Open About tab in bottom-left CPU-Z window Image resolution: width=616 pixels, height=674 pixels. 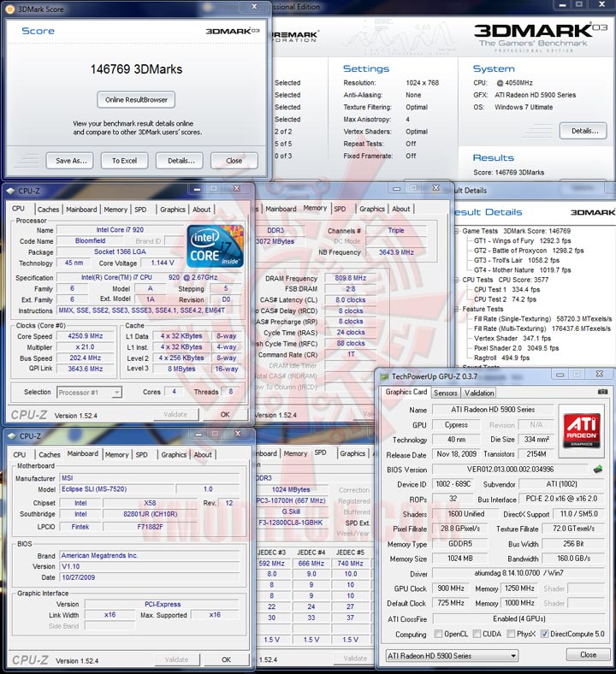coord(203,455)
